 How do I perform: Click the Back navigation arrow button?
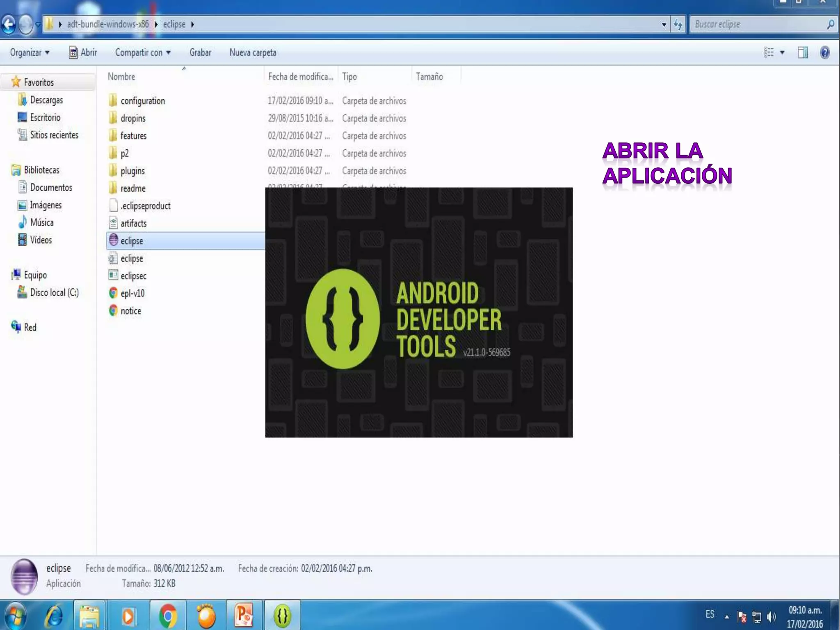pyautogui.click(x=8, y=25)
